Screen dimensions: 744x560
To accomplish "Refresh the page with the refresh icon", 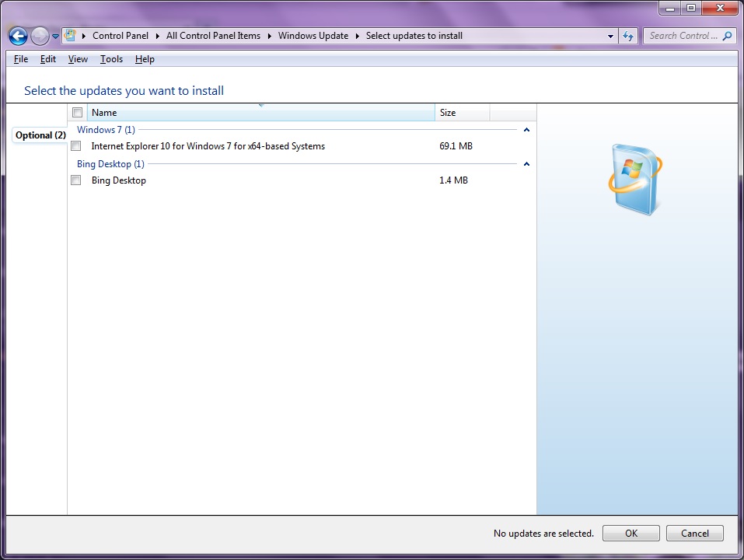I will pos(627,36).
